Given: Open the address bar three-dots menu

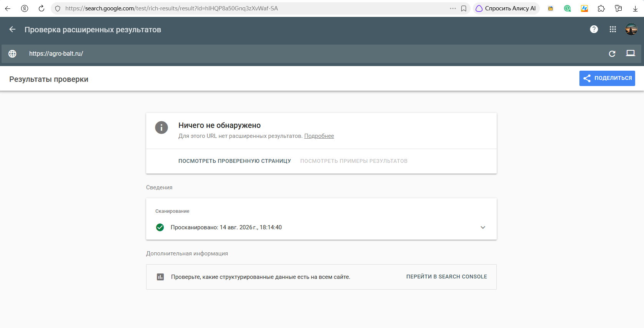Looking at the screenshot, I should [453, 8].
